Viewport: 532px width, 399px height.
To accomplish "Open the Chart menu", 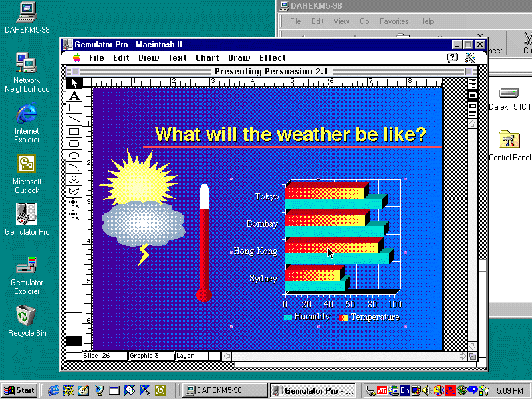I will coord(207,58).
